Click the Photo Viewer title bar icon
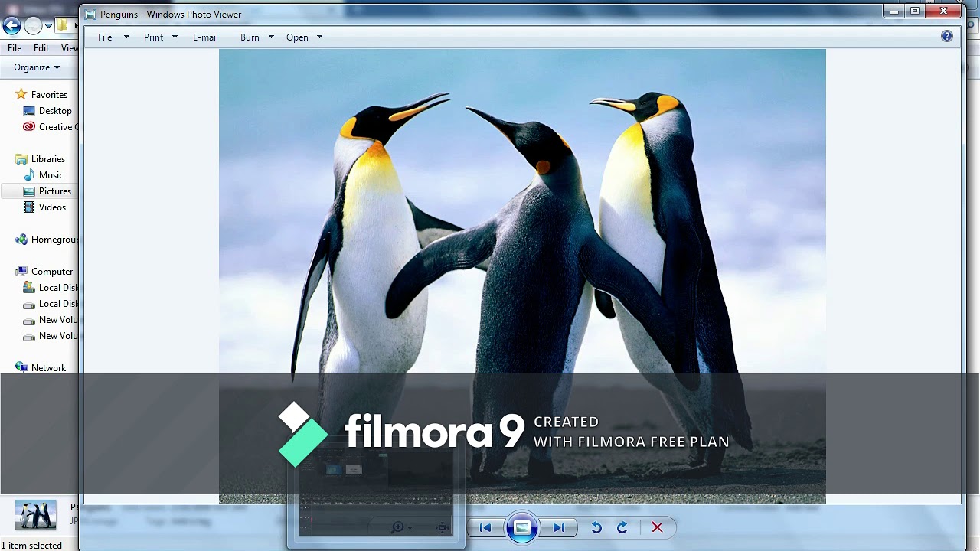980x551 pixels. [x=90, y=14]
